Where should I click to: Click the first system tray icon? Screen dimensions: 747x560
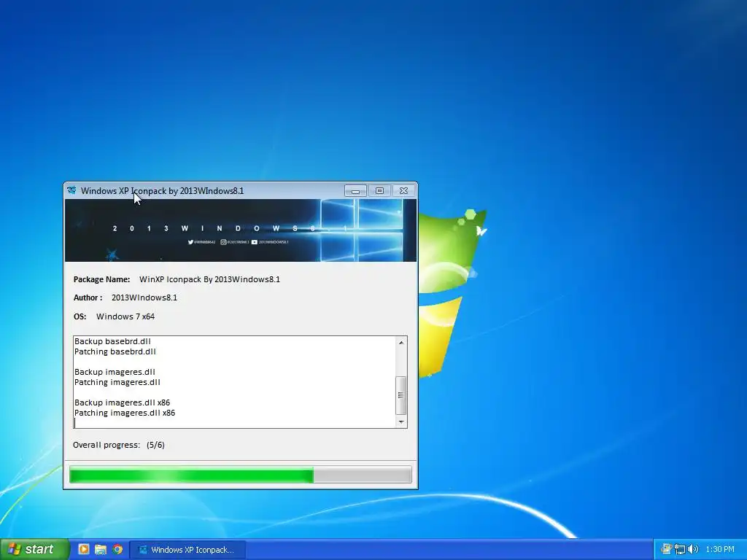click(x=667, y=549)
